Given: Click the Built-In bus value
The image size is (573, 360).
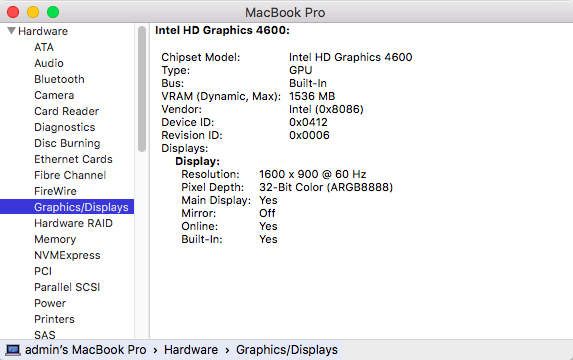Looking at the screenshot, I should pos(308,83).
